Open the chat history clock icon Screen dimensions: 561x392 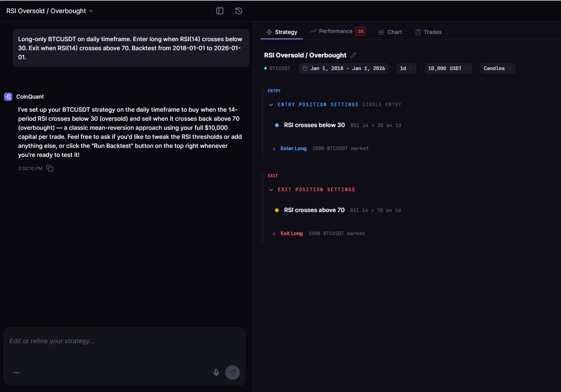[239, 11]
